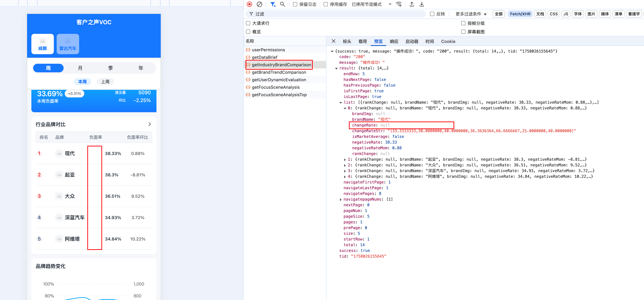Select 年 period tab
The height and width of the screenshot is (300, 644).
tap(141, 68)
